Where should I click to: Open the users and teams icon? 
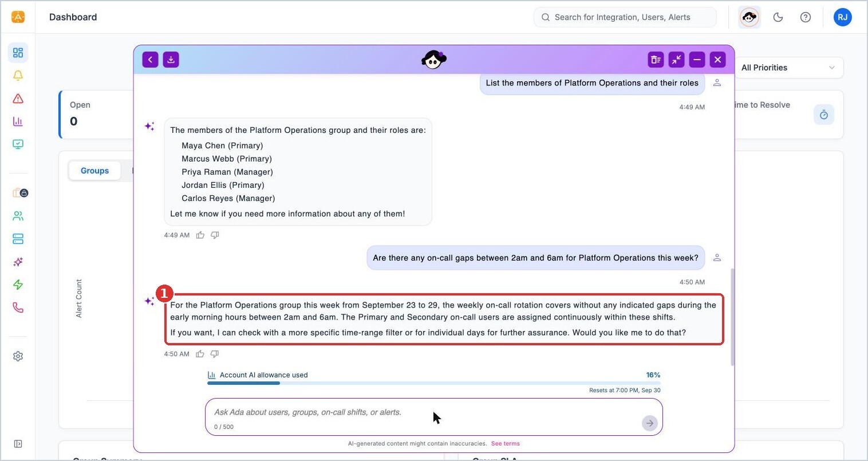[18, 216]
